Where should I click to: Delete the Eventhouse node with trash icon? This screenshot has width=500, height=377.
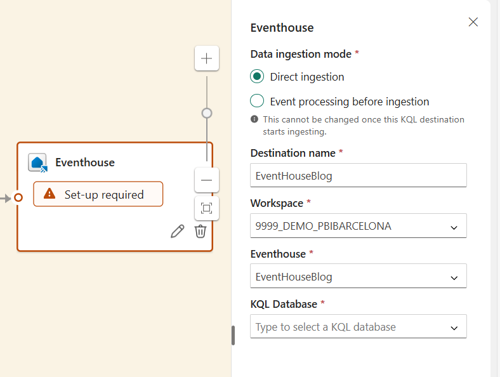(200, 231)
